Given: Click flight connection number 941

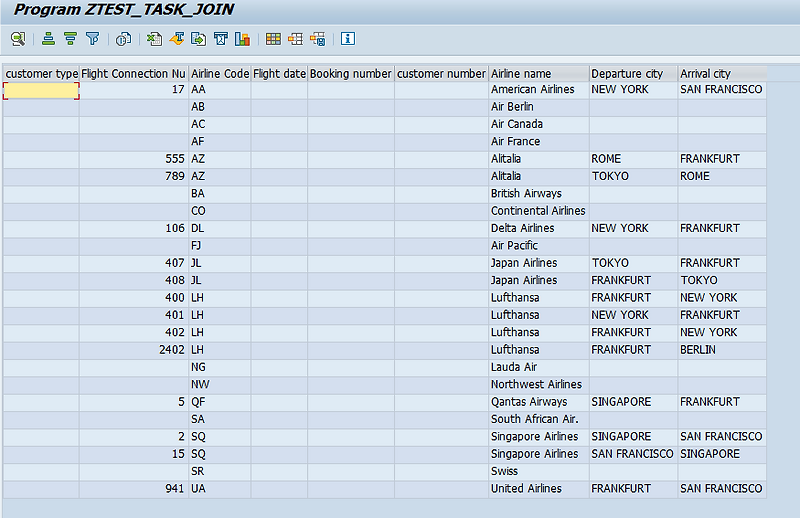Looking at the screenshot, I should 134,489.
